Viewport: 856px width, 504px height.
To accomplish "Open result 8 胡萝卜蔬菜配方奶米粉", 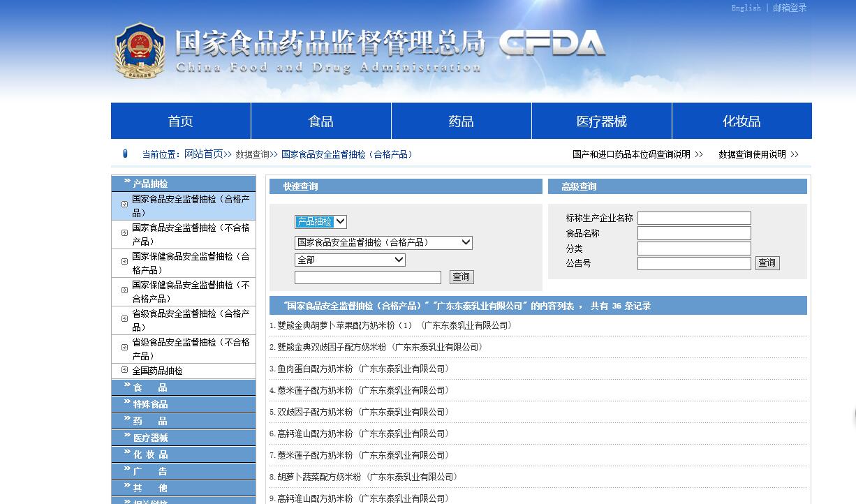I will 364,477.
